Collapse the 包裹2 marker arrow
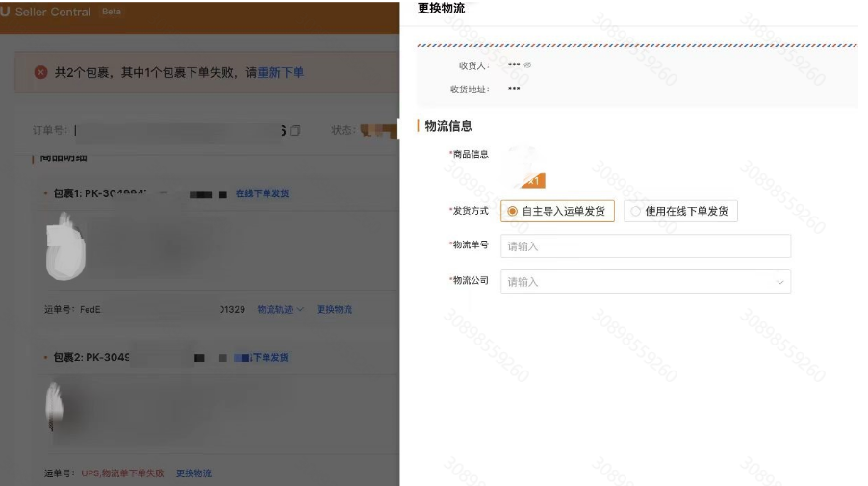This screenshot has width=868, height=486. click(x=45, y=357)
